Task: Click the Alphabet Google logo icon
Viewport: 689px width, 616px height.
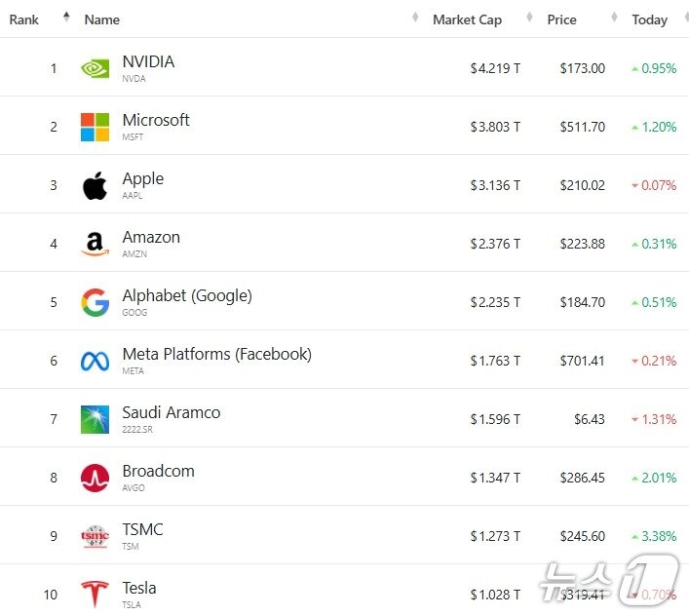Action: point(95,302)
